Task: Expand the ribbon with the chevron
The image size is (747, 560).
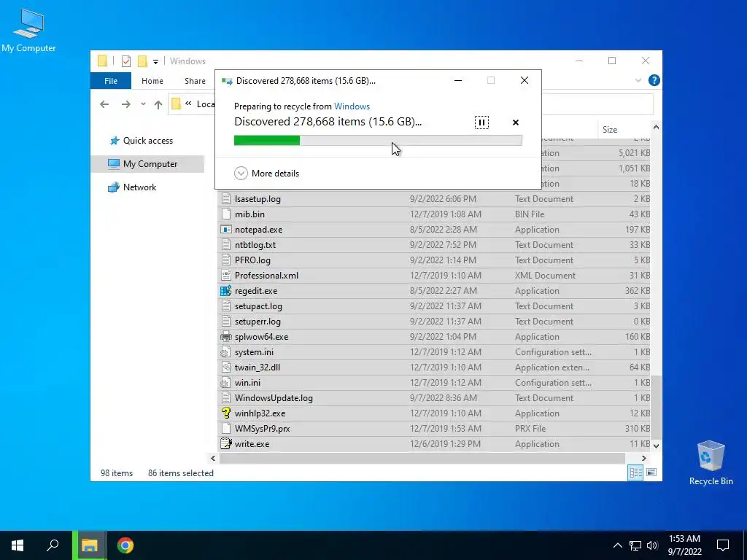Action: pos(638,80)
